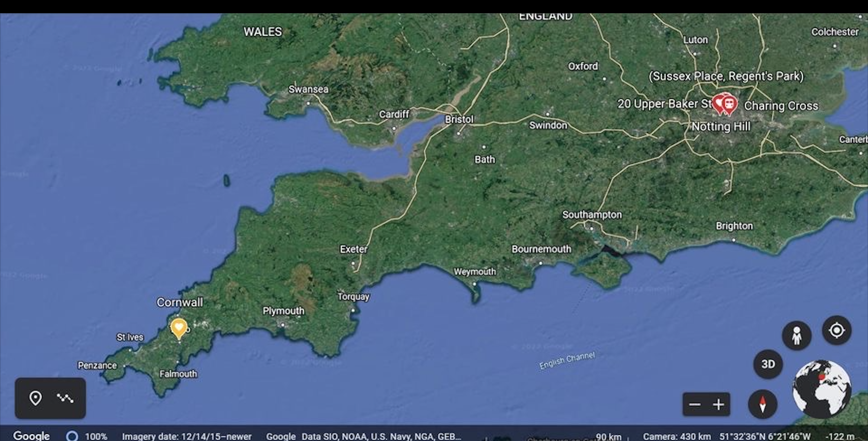Viewport: 868px width, 441px height.
Task: Click the mini globe overview thumbnail
Action: tap(822, 389)
